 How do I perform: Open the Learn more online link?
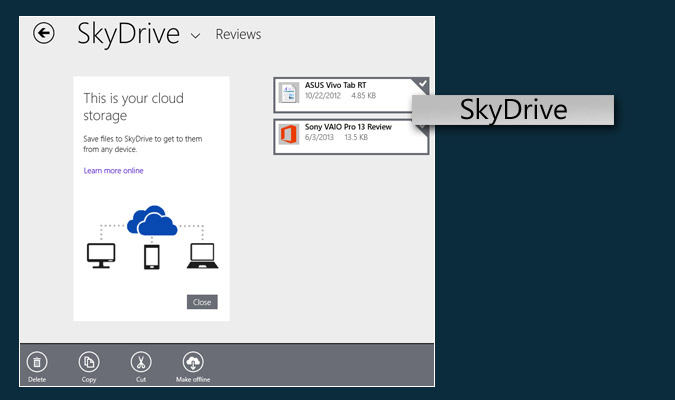(113, 171)
